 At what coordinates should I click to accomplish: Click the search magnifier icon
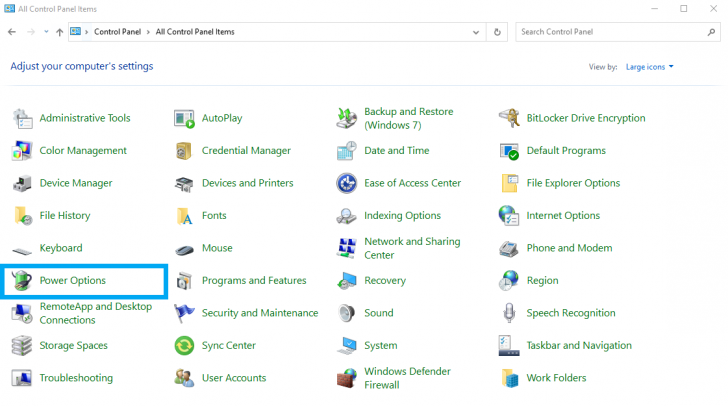[711, 32]
